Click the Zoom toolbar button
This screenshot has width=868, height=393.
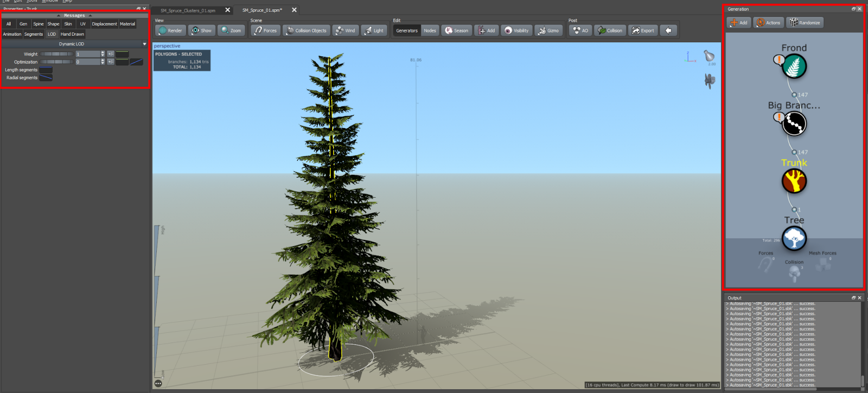point(231,30)
